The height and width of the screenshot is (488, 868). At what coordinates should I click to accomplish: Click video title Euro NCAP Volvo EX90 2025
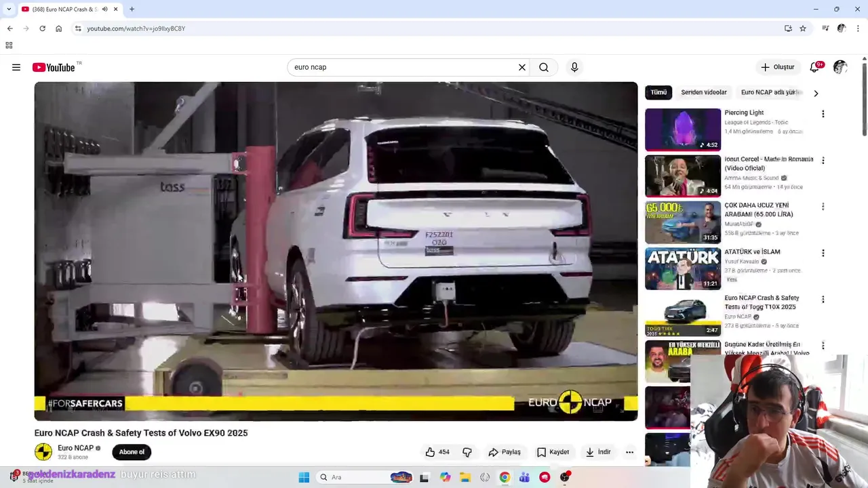click(141, 433)
